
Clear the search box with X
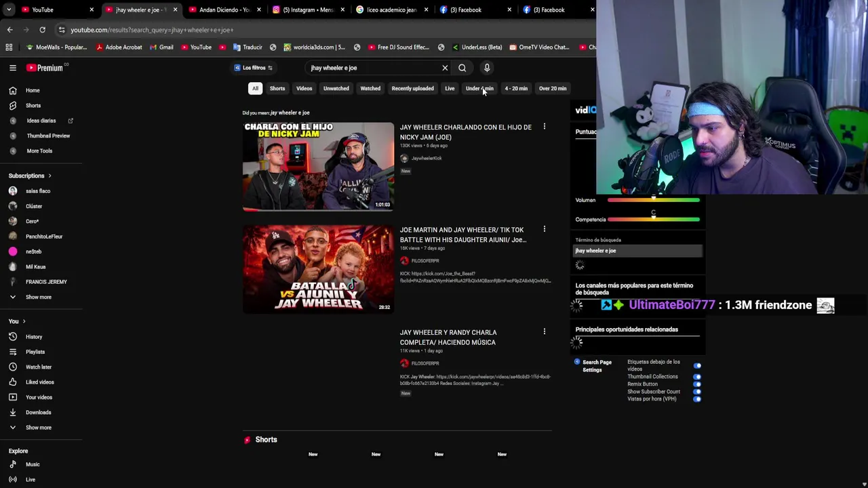pyautogui.click(x=445, y=68)
